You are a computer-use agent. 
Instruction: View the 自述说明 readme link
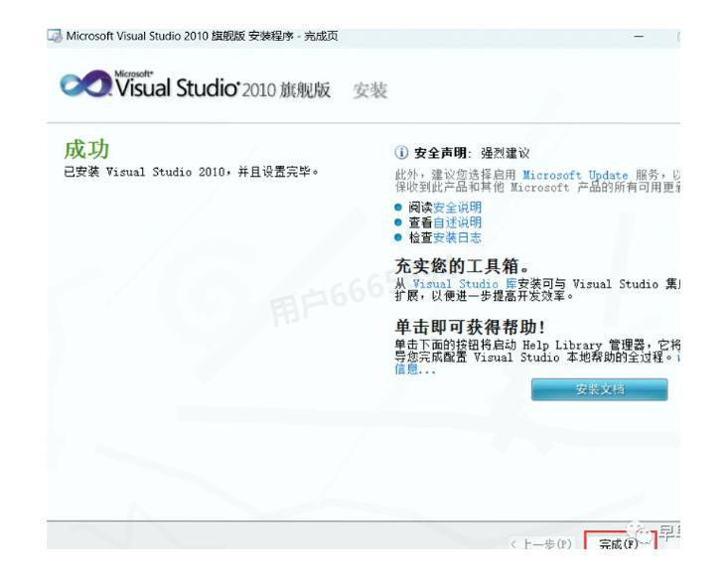[x=457, y=222]
